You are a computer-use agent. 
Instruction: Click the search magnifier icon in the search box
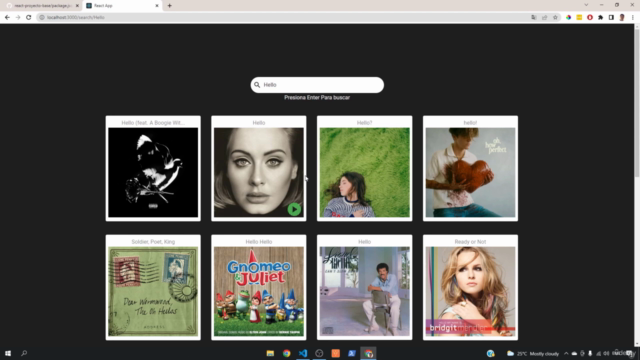click(x=257, y=85)
